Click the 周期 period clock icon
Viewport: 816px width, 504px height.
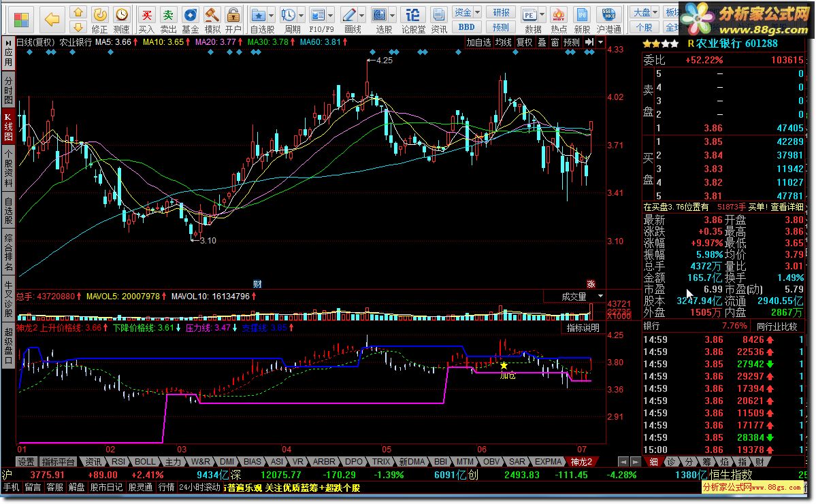click(288, 15)
